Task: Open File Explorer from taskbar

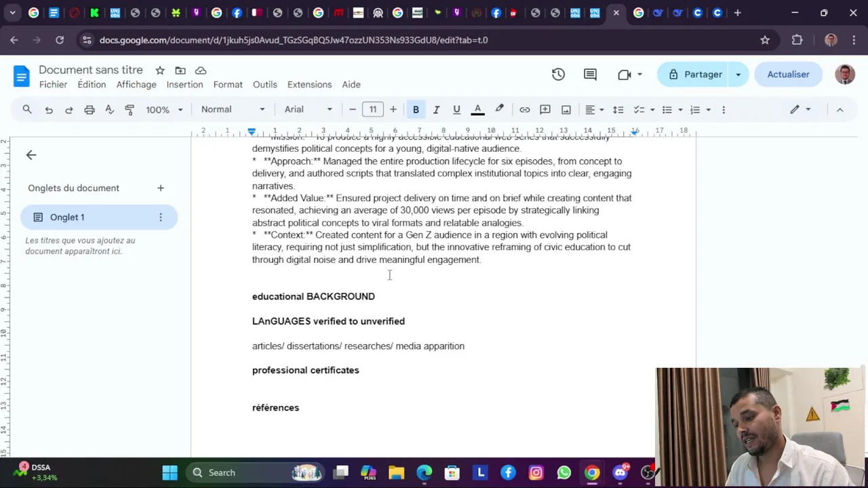Action: [396, 472]
